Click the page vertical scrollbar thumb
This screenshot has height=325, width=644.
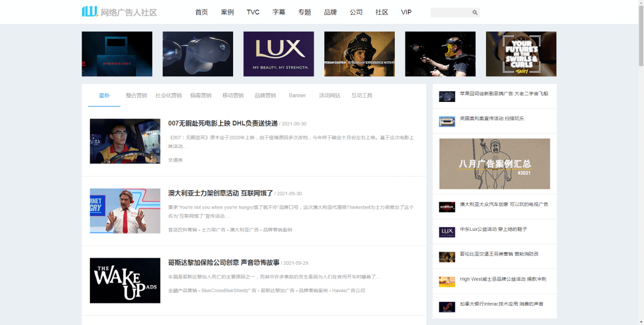[x=640, y=36]
